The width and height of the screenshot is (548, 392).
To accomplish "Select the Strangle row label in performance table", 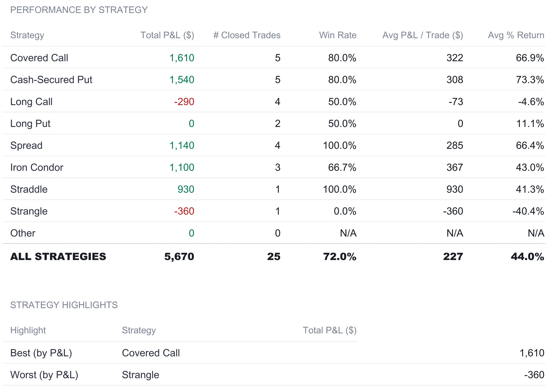I will tap(29, 211).
